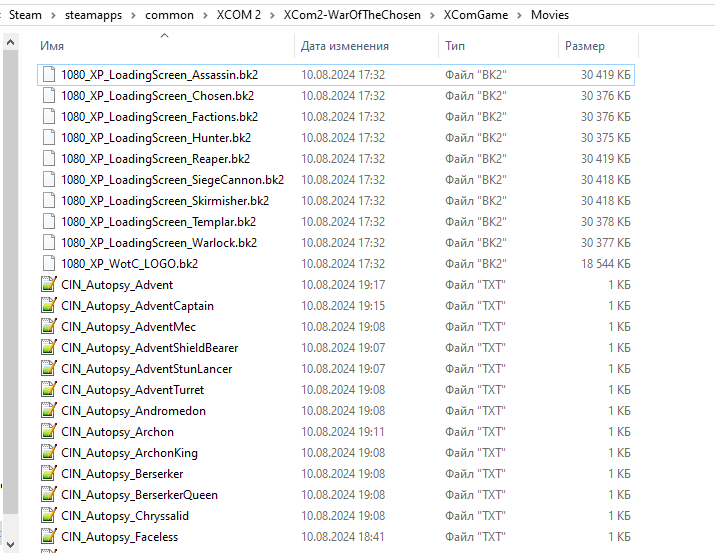
Task: Click text file icon of CIN_Autopsy_Chryssalid
Action: [49, 515]
